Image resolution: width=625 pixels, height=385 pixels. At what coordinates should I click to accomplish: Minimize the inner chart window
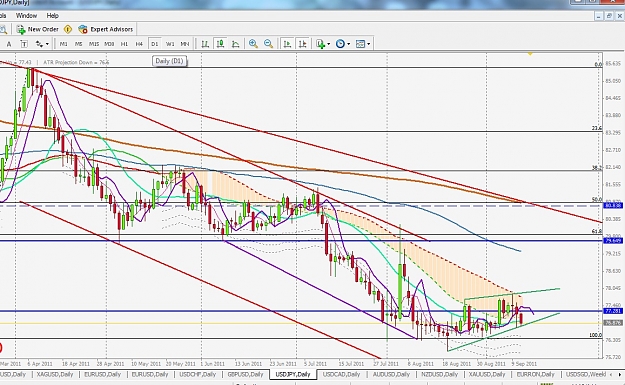tap(599, 16)
